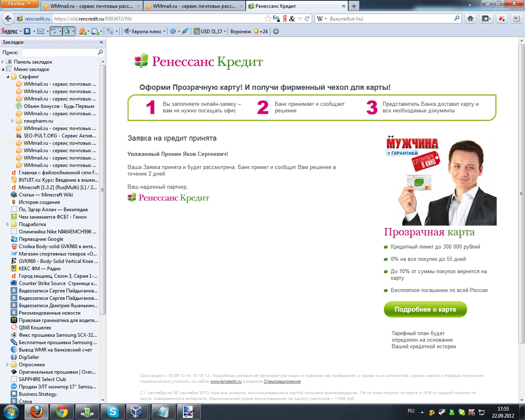Open the www.rencredit.ru link
525x420 pixels.
click(x=226, y=381)
